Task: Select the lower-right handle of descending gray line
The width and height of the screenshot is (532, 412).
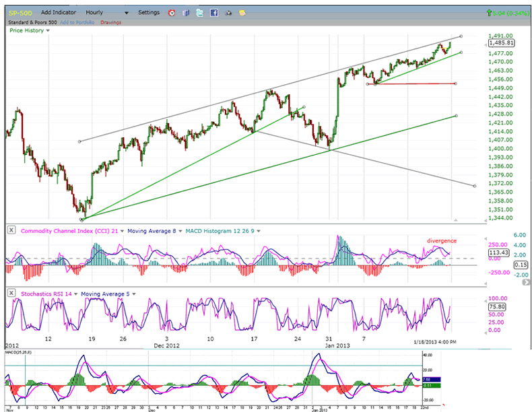Action: pyautogui.click(x=474, y=186)
